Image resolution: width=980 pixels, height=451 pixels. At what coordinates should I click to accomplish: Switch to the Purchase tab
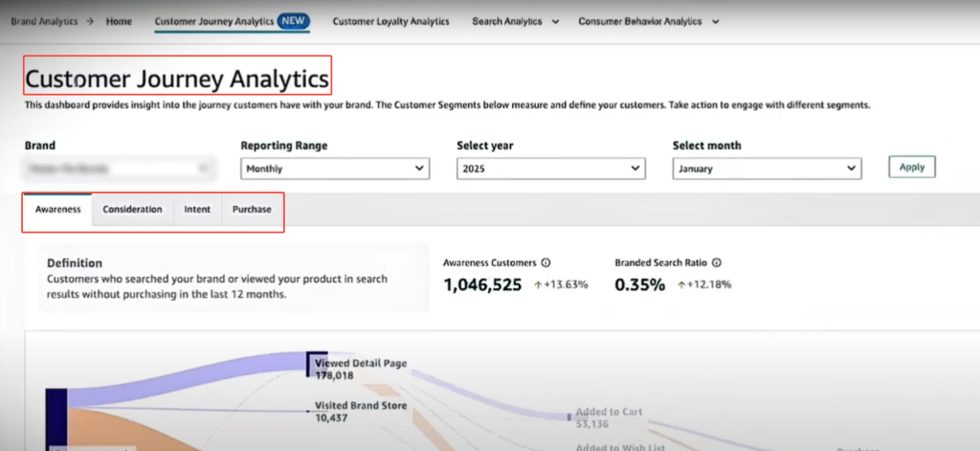coord(252,210)
